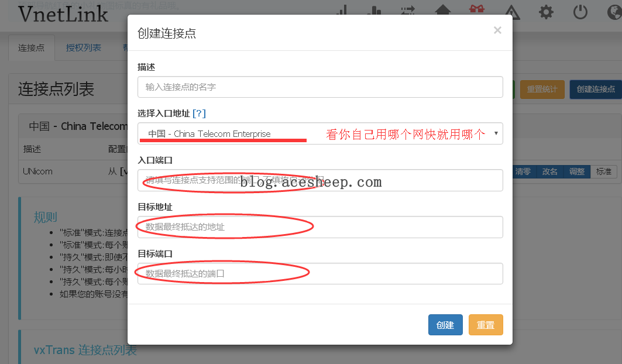Click 调整 for the UNicom row

click(577, 171)
